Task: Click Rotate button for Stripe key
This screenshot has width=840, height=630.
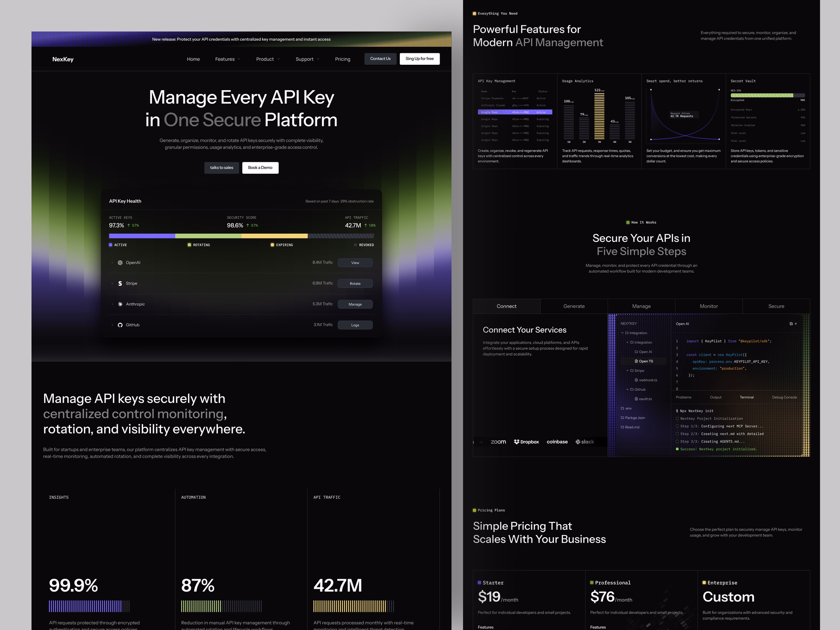Action: [355, 283]
